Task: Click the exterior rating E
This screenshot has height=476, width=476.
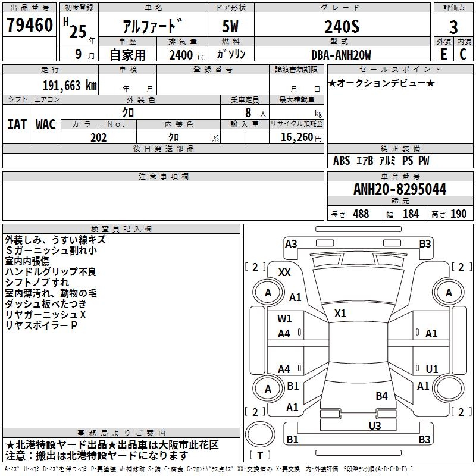Action: (x=443, y=54)
